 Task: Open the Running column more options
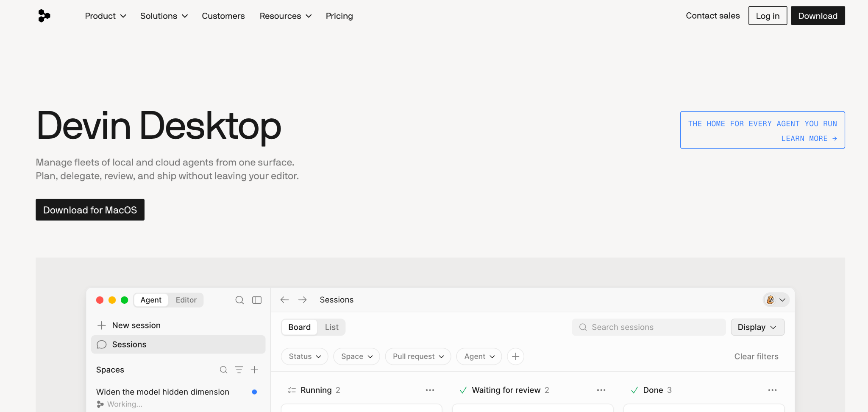pos(430,390)
